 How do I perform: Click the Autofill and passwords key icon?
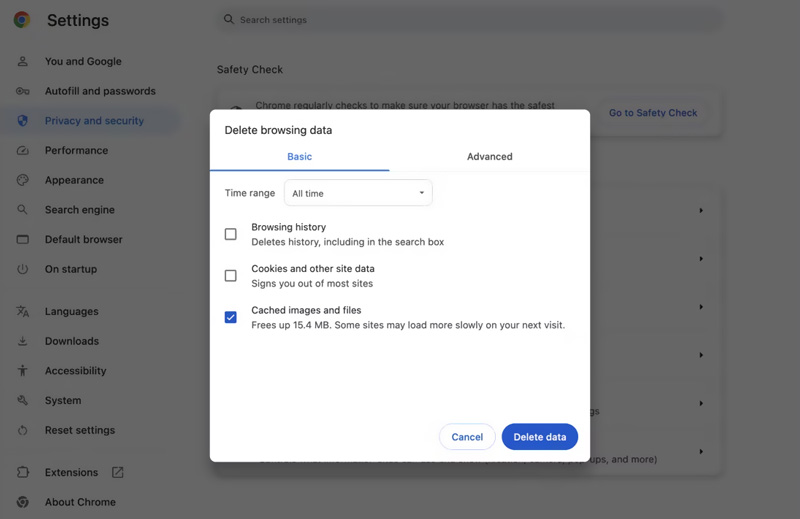click(x=22, y=91)
